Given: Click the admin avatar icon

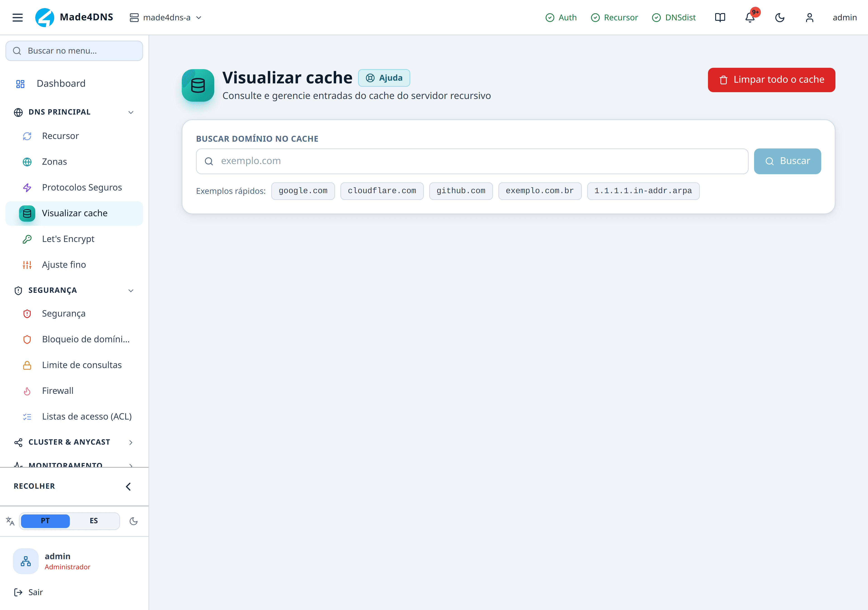Looking at the screenshot, I should point(26,561).
